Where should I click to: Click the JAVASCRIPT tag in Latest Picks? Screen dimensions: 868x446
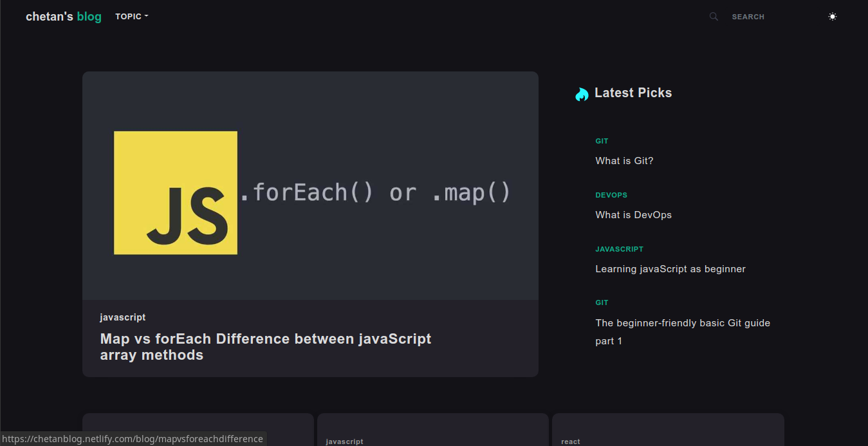coord(619,249)
